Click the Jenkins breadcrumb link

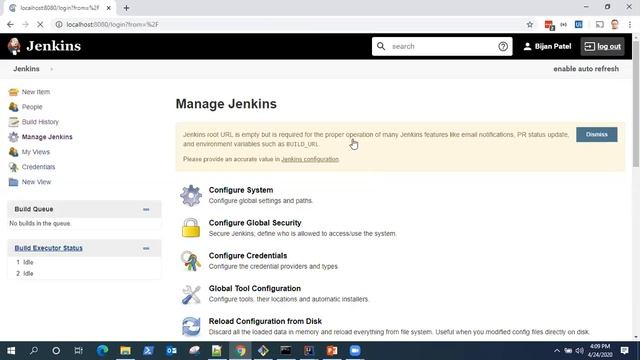pyautogui.click(x=26, y=69)
